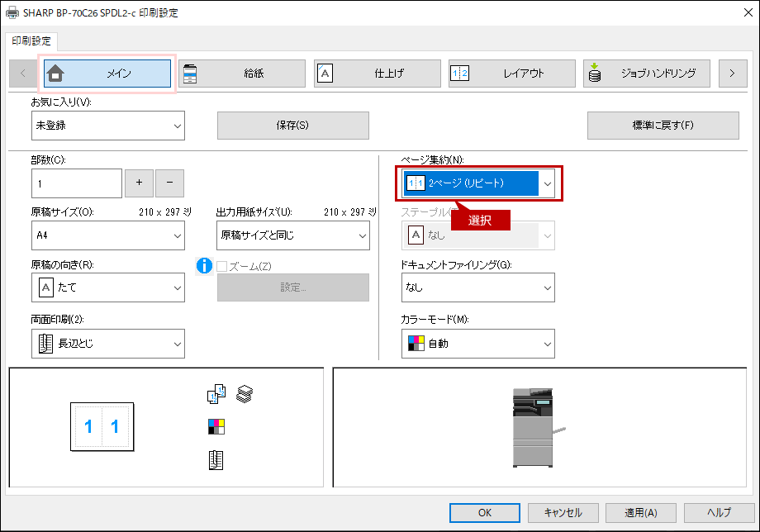Viewport: 760px width, 532px height.
Task: Click the page layout preview thumbnail
Action: pos(102,427)
